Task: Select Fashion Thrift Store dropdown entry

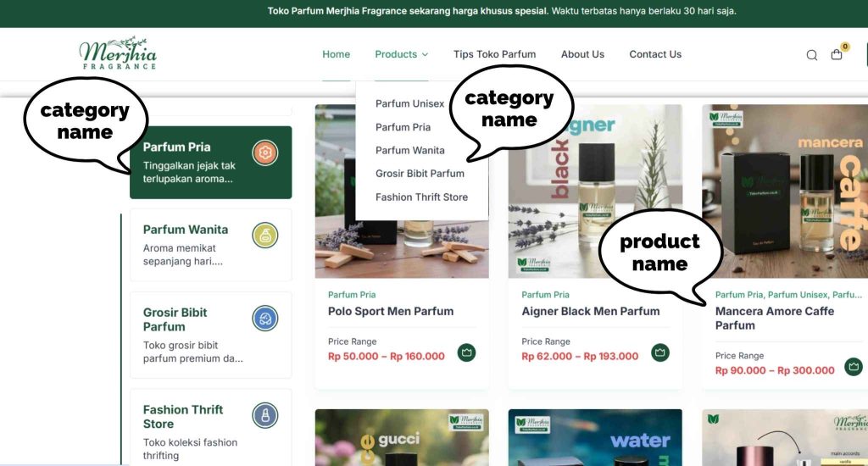Action: [x=421, y=197]
